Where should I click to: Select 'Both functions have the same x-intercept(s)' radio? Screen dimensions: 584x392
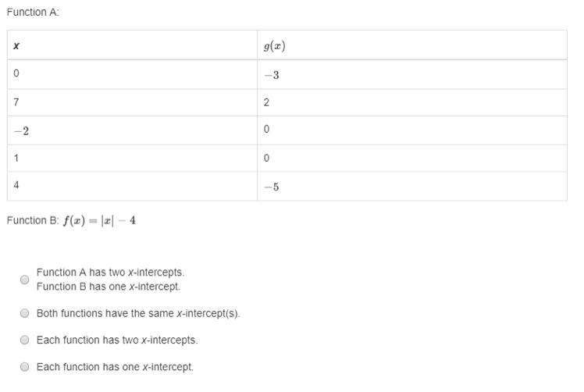(x=24, y=313)
